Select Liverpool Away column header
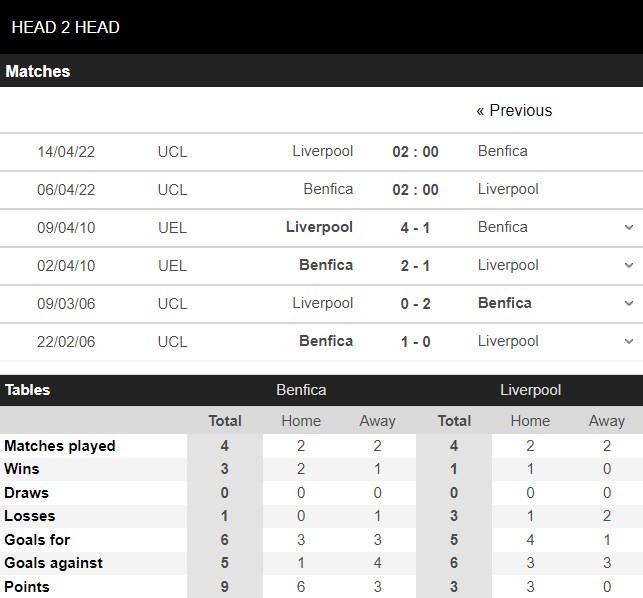643x598 pixels. point(607,421)
